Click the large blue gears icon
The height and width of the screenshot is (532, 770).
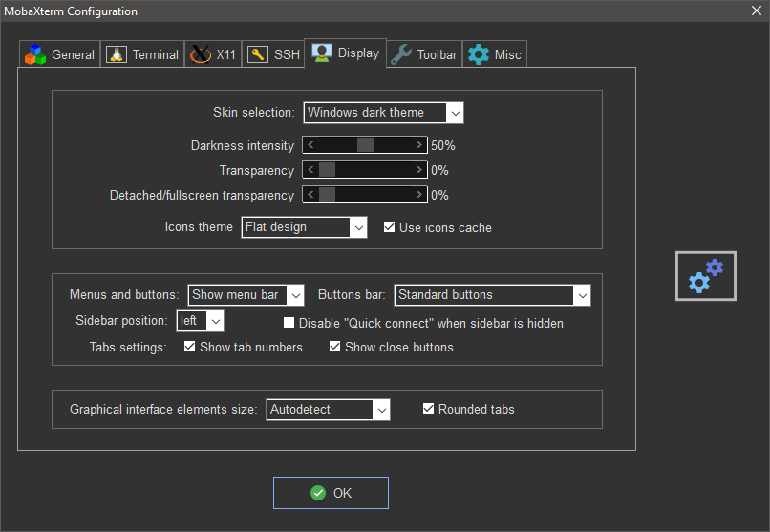click(x=706, y=276)
